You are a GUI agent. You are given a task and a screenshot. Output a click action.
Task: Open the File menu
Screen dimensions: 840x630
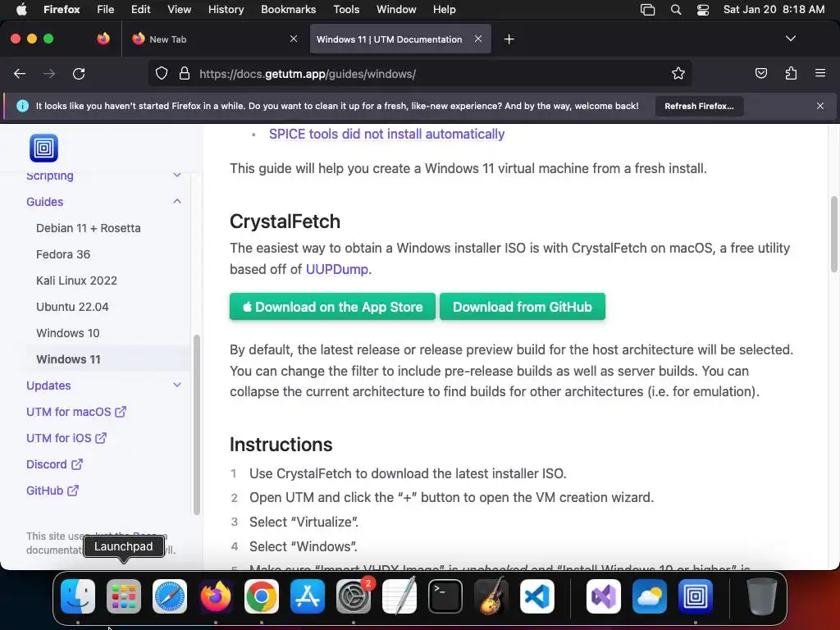[106, 9]
